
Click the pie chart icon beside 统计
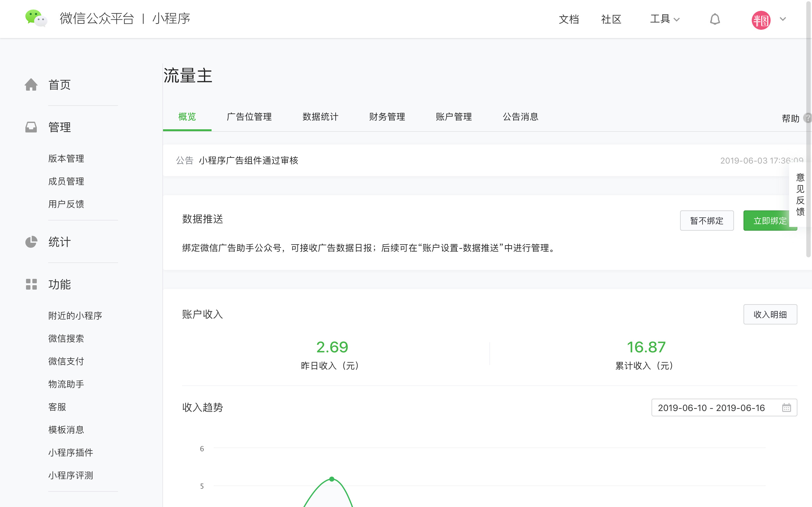(x=31, y=242)
